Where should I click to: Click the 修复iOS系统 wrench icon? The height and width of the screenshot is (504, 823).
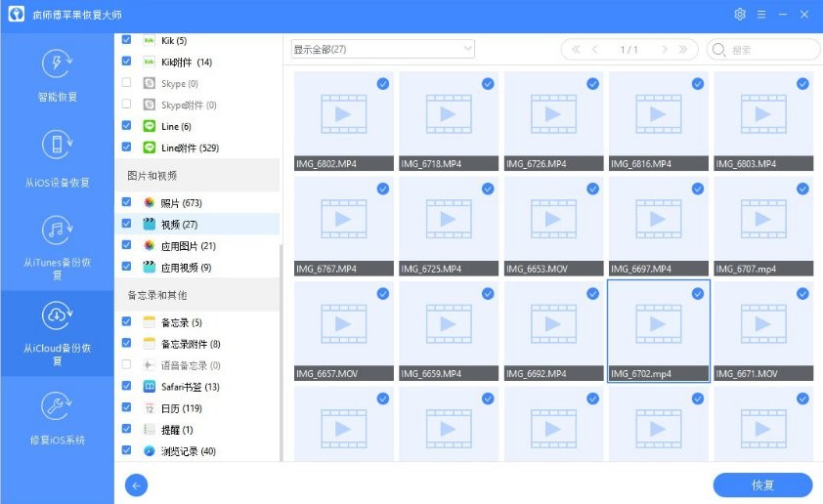point(57,406)
